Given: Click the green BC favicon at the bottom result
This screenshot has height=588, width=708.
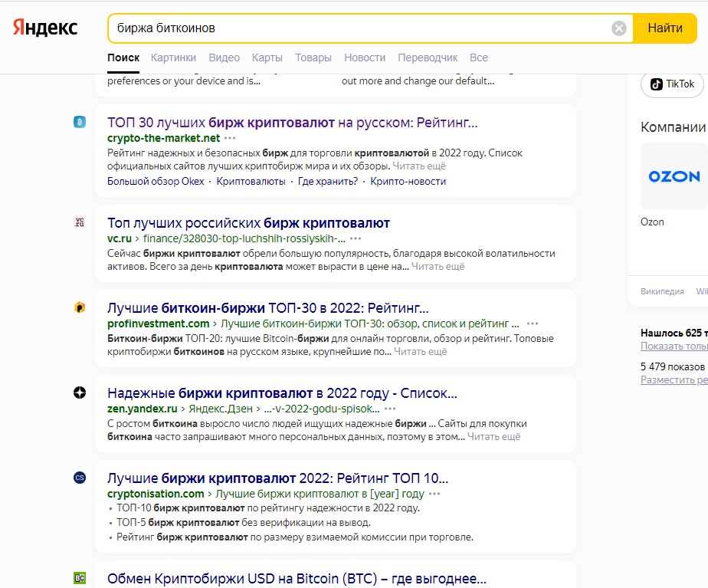Looking at the screenshot, I should pos(80,578).
